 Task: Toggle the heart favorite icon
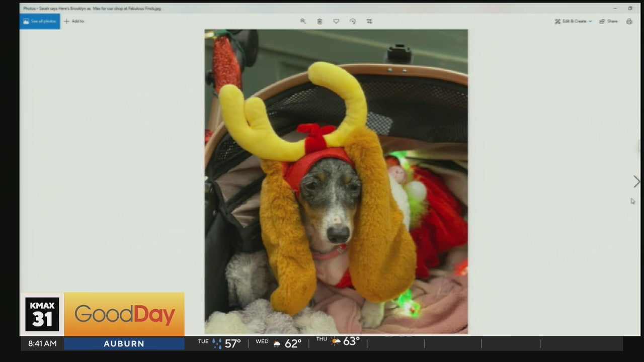[336, 21]
